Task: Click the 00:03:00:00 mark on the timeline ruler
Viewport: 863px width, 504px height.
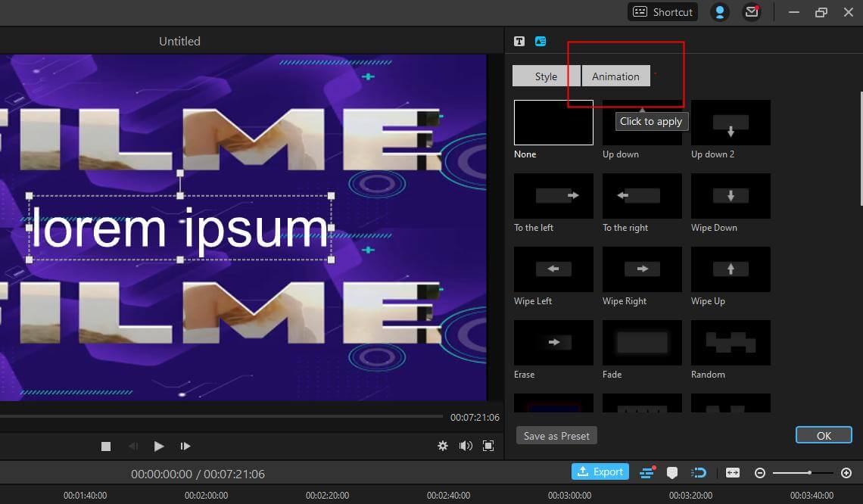Action: (x=569, y=495)
